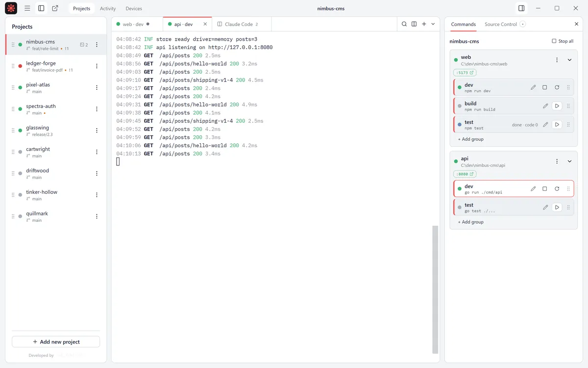Open spectra-auth project options menu

click(97, 109)
